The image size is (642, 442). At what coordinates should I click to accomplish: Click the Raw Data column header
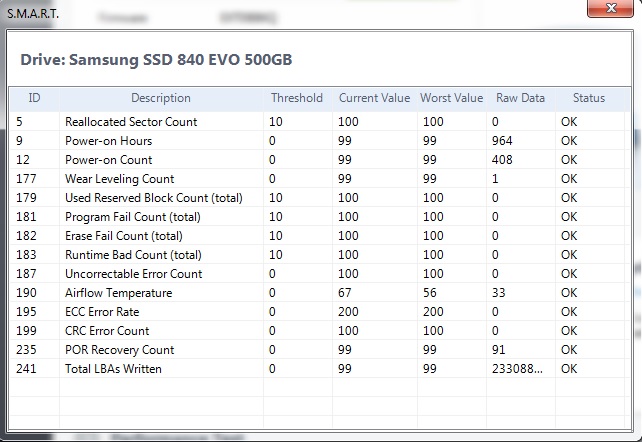[x=520, y=98]
